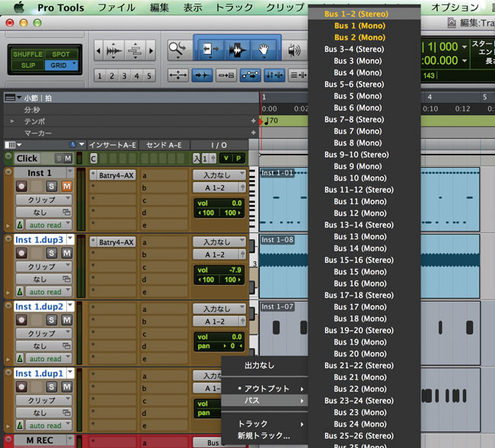This screenshot has height=448, width=495.
Task: Open Inst 1.dup3 track name dropdown arrow
Action: pos(70,238)
